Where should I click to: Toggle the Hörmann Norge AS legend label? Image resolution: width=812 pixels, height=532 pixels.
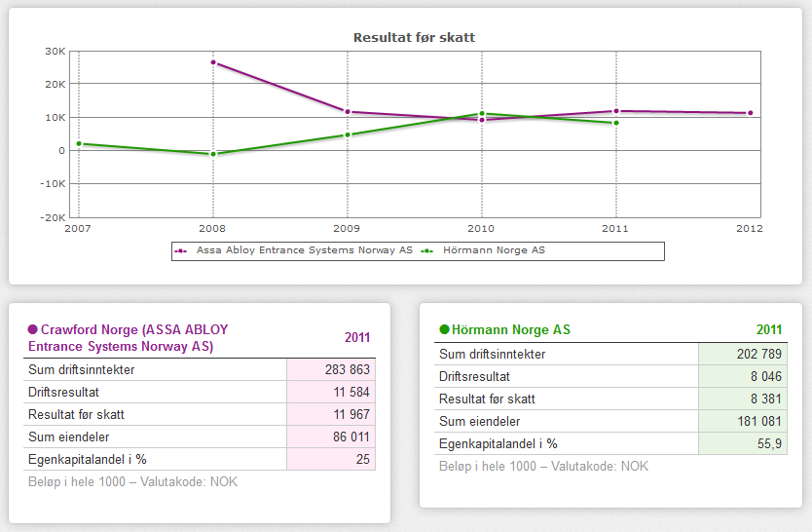494,250
